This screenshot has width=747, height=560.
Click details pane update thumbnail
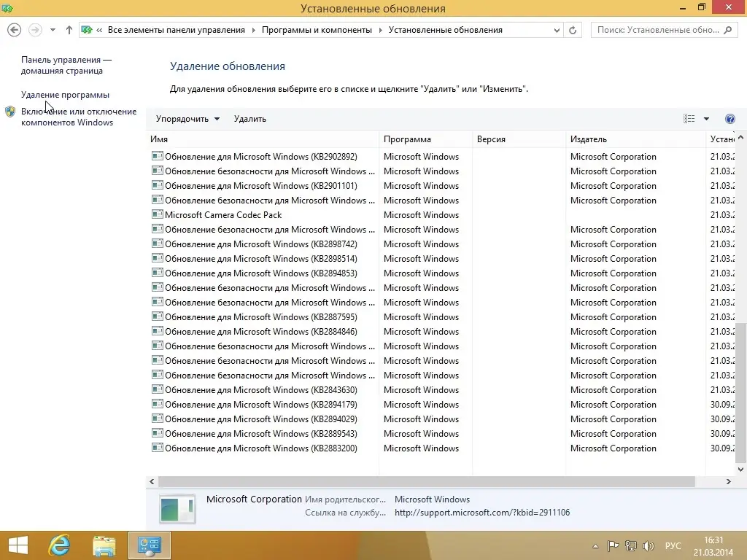click(177, 509)
